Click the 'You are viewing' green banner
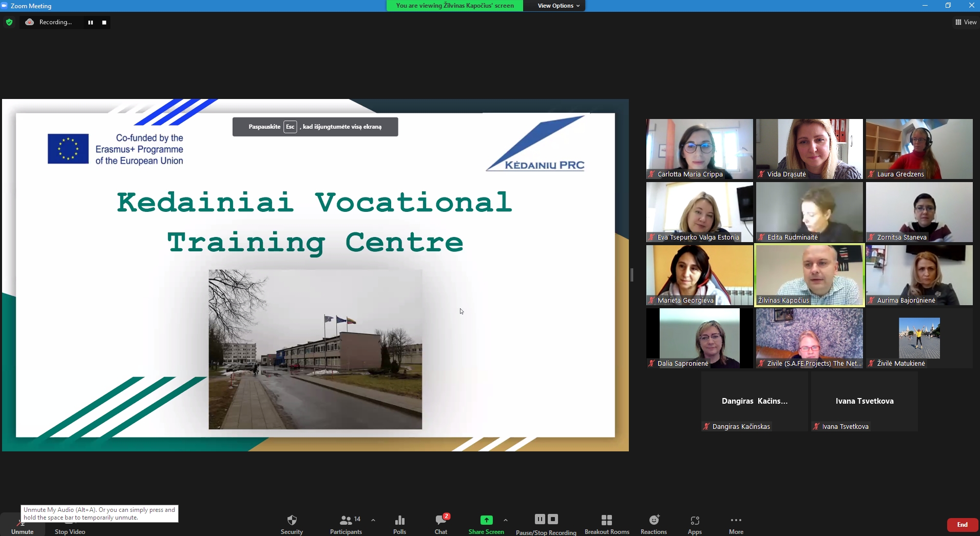Screen dimensions: 980x536 pos(455,6)
